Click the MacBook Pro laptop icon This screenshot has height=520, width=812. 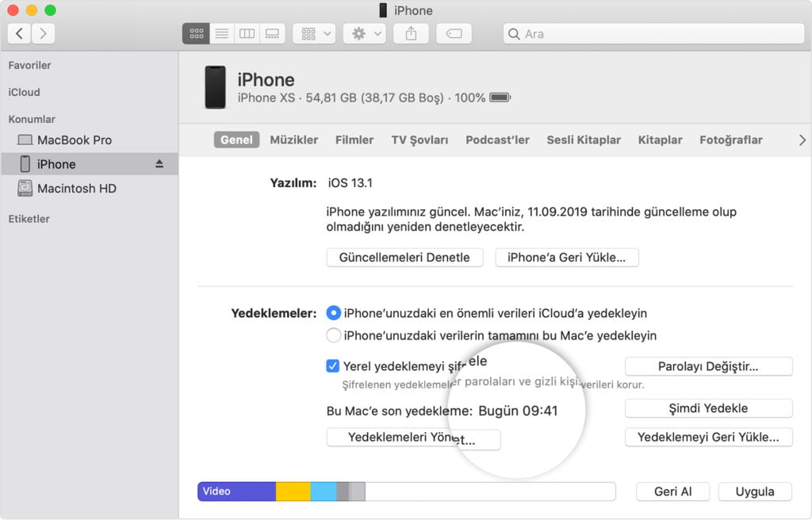(x=25, y=140)
